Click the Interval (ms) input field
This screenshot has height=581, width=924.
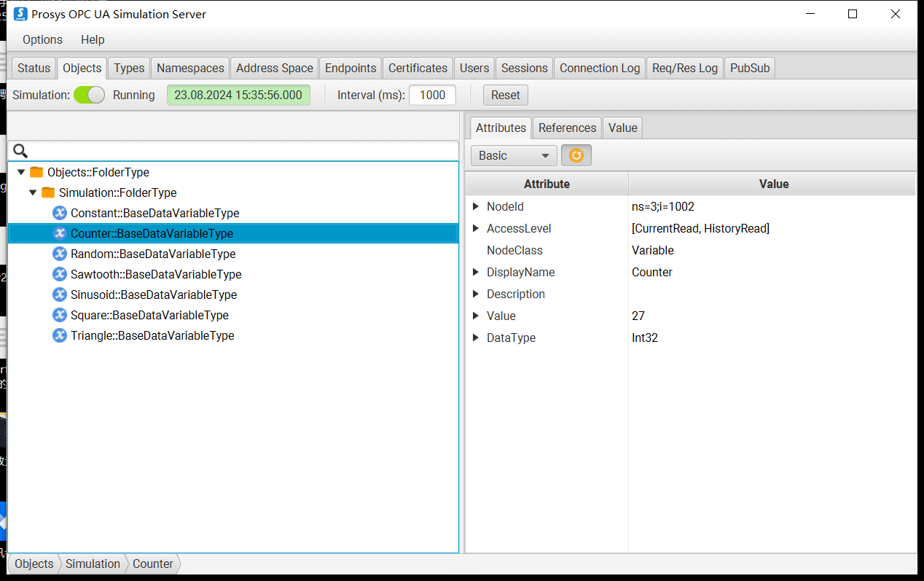point(432,95)
